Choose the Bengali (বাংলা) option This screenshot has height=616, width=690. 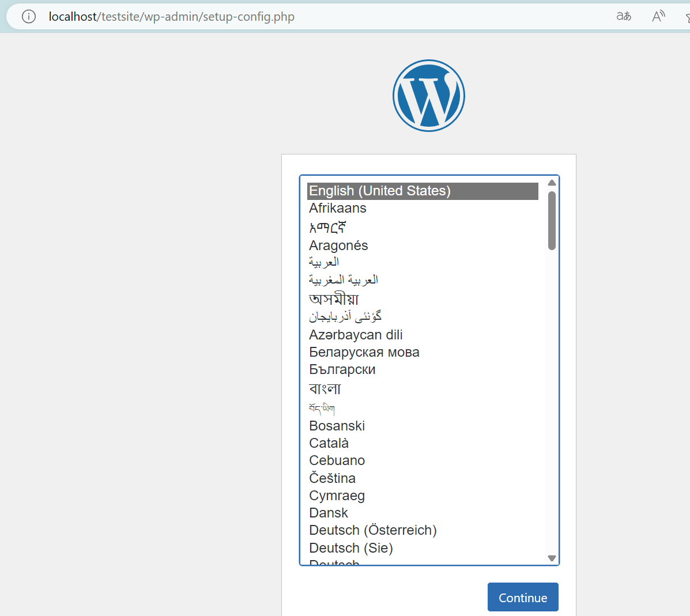coord(423,388)
